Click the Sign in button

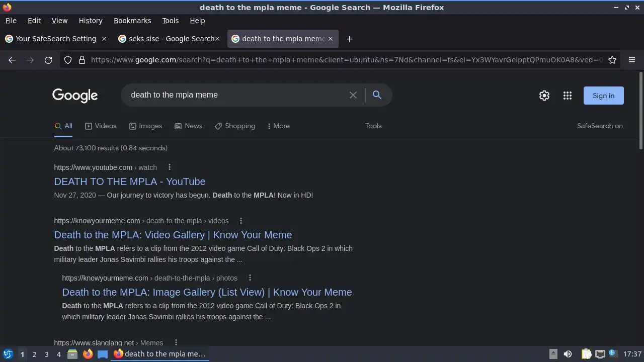click(603, 96)
